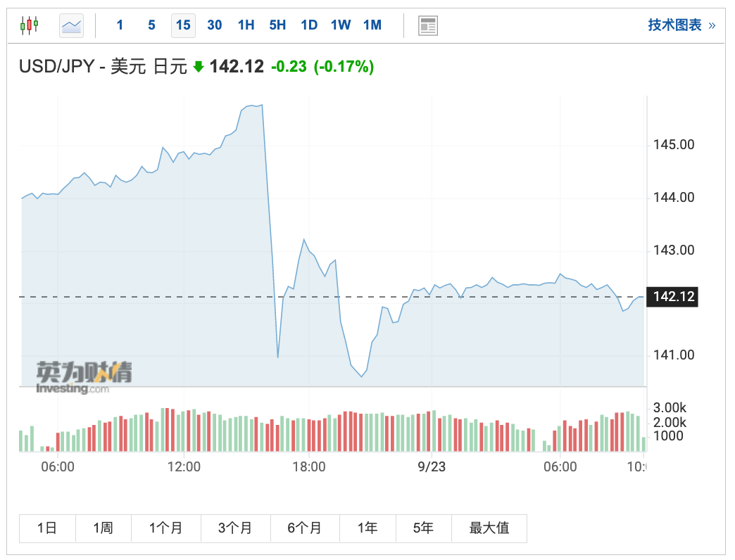Click the 9/23 date marker on axis
The width and height of the screenshot is (735, 560).
click(x=432, y=466)
